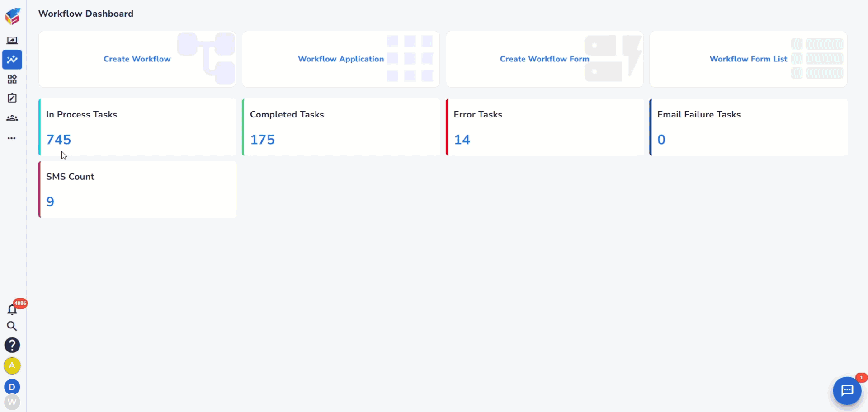Open the help question mark icon

pyautogui.click(x=12, y=345)
